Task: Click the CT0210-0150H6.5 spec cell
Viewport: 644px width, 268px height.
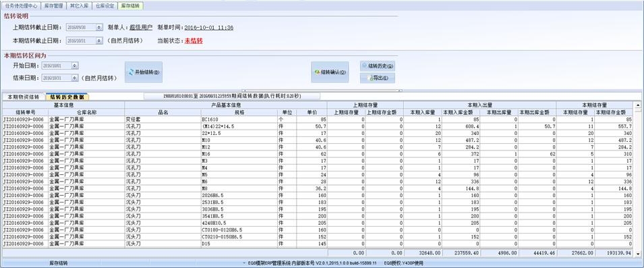Action: pos(239,237)
